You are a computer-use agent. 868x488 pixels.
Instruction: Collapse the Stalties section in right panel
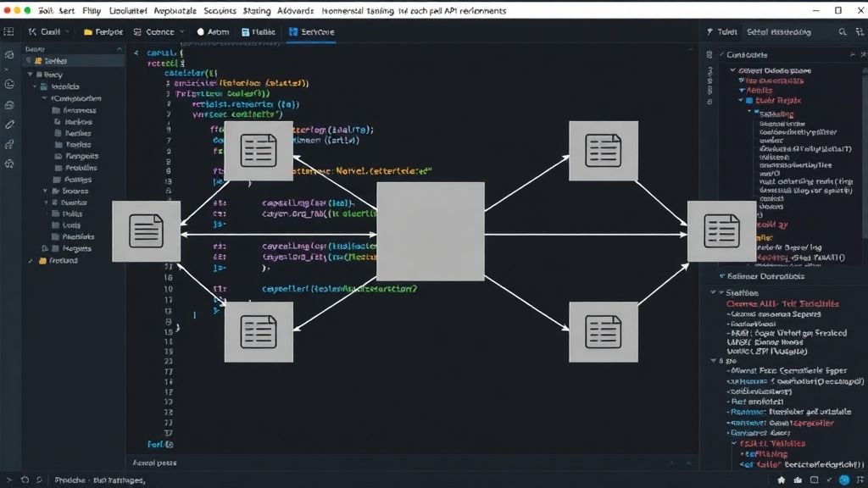coord(714,292)
